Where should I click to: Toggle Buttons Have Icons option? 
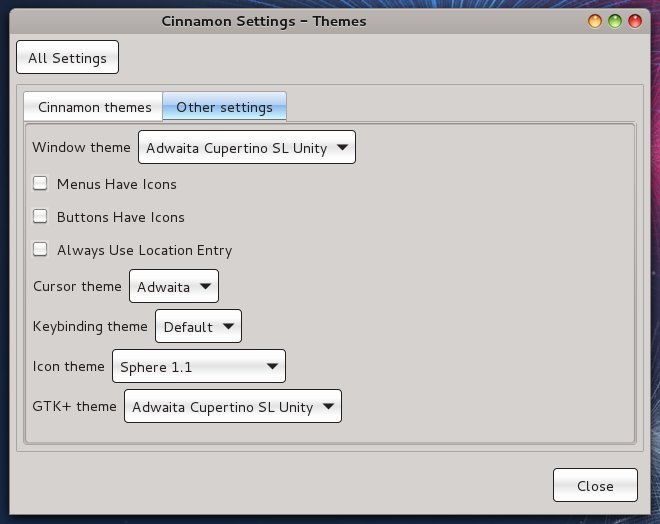point(41,216)
